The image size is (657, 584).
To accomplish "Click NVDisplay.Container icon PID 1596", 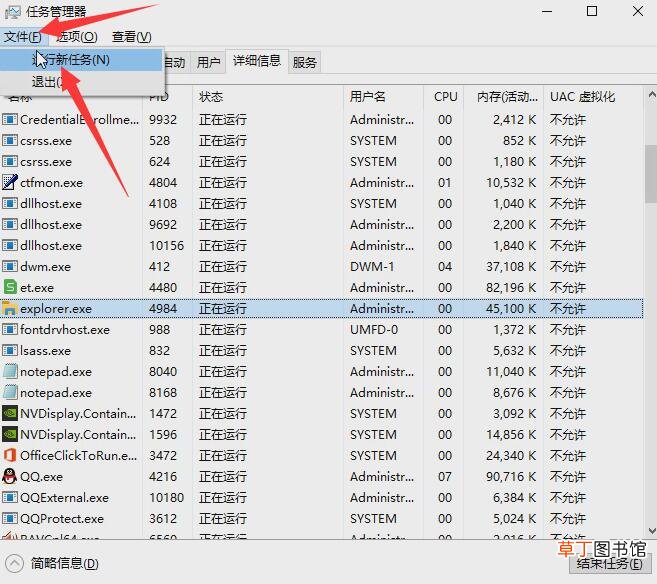I will point(10,434).
